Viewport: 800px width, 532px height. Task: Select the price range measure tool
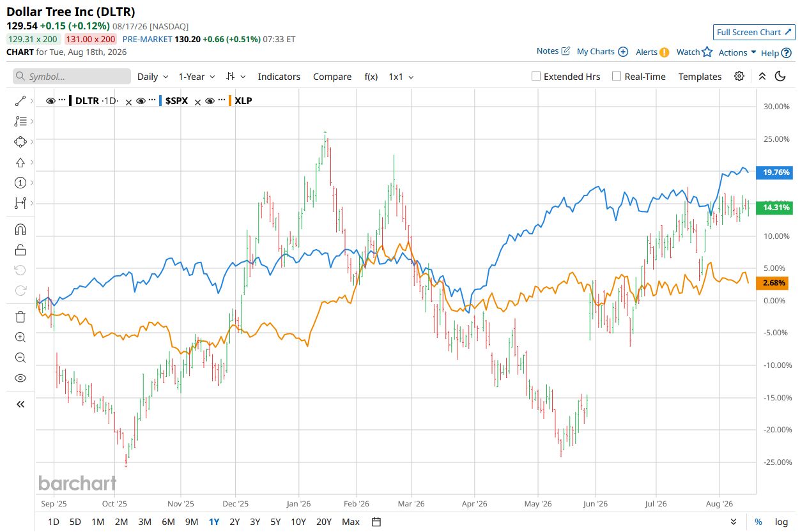20,203
